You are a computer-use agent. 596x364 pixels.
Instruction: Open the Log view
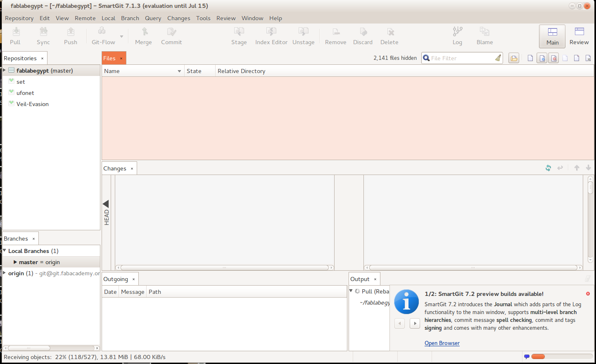(x=457, y=36)
